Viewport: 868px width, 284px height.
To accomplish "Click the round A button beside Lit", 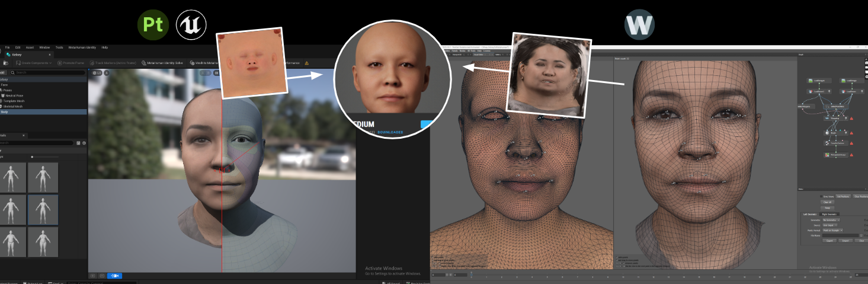I will [x=107, y=73].
